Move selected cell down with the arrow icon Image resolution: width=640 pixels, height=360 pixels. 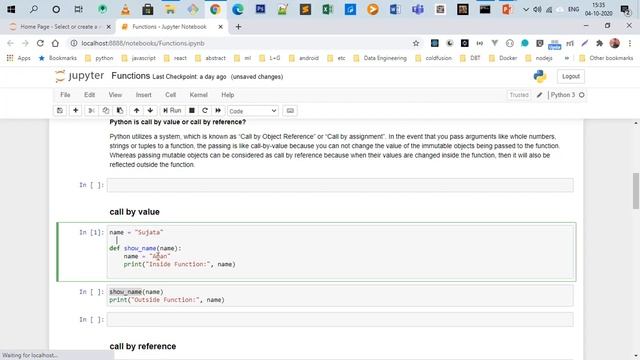coord(150,111)
